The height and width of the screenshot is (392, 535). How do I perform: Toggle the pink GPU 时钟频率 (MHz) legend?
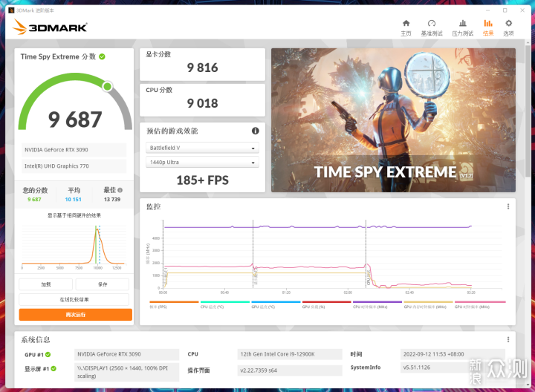click(480, 304)
